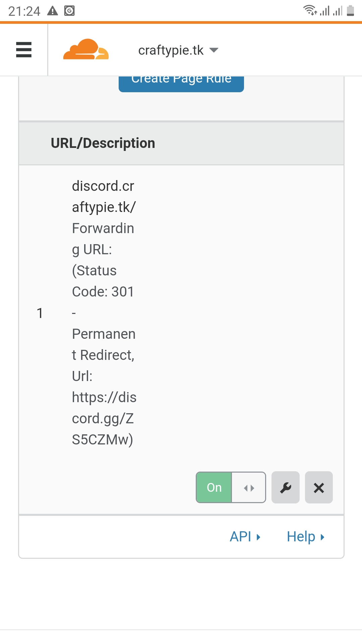Tap the Wi-Fi icon in the status bar

[309, 10]
